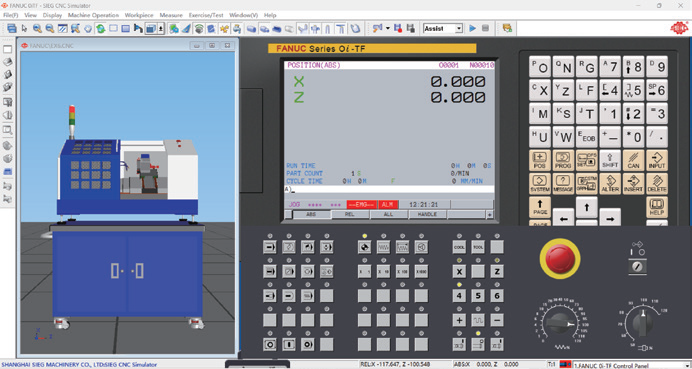Toggle the X axis selection panel button
This screenshot has width=692, height=369.
[x=459, y=271]
